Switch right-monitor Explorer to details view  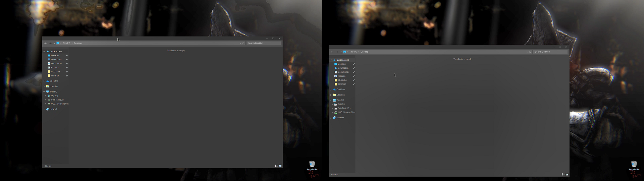(563, 175)
